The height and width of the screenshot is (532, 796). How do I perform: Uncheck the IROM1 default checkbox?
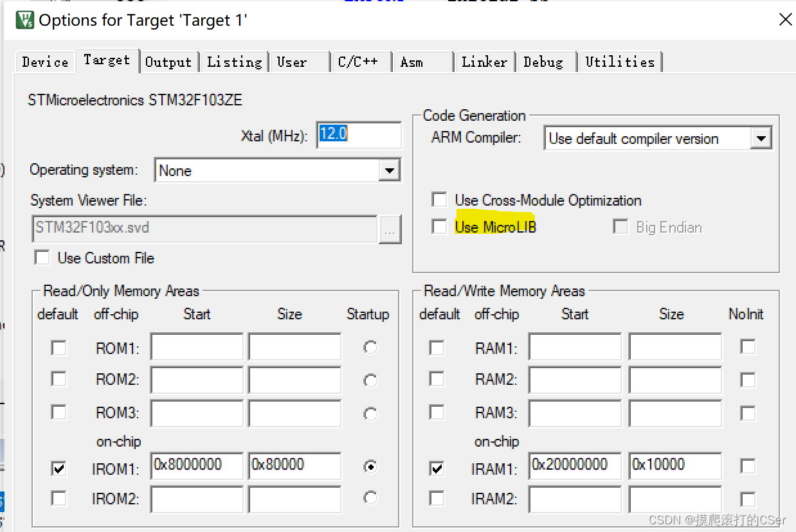click(x=59, y=468)
